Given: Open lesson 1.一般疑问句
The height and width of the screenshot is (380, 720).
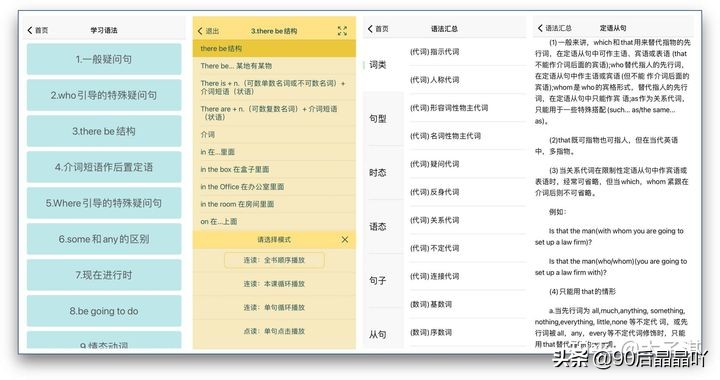Looking at the screenshot, I should click(x=104, y=59).
